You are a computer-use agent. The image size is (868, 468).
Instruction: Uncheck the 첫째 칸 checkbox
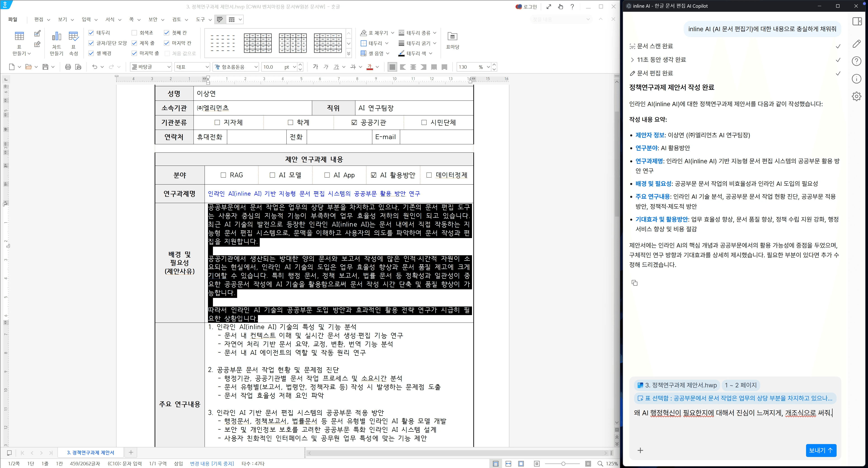click(x=166, y=33)
